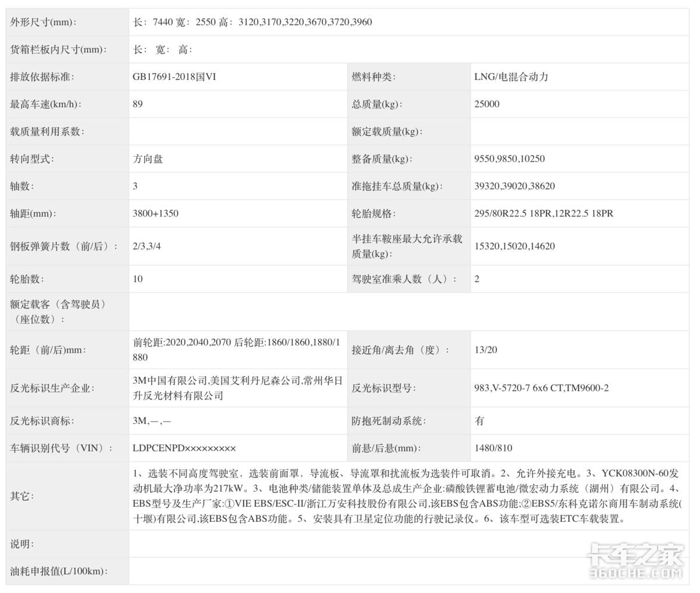The height and width of the screenshot is (593, 700).
Task: Click the 钢板弹簧片数 value 2/3,3/4
Action: (x=147, y=246)
